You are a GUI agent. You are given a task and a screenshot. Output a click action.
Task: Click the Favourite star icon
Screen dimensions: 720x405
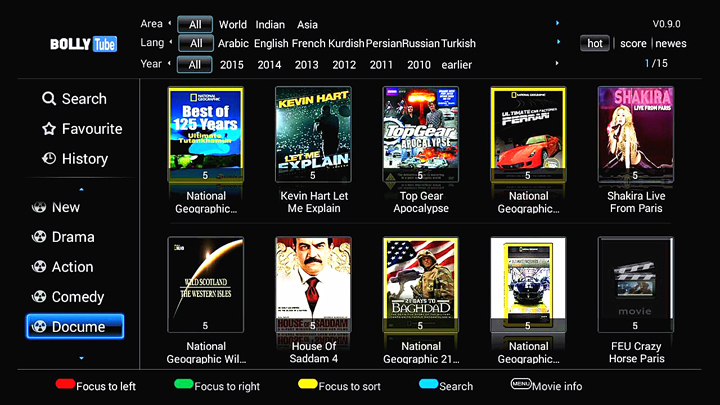49,129
